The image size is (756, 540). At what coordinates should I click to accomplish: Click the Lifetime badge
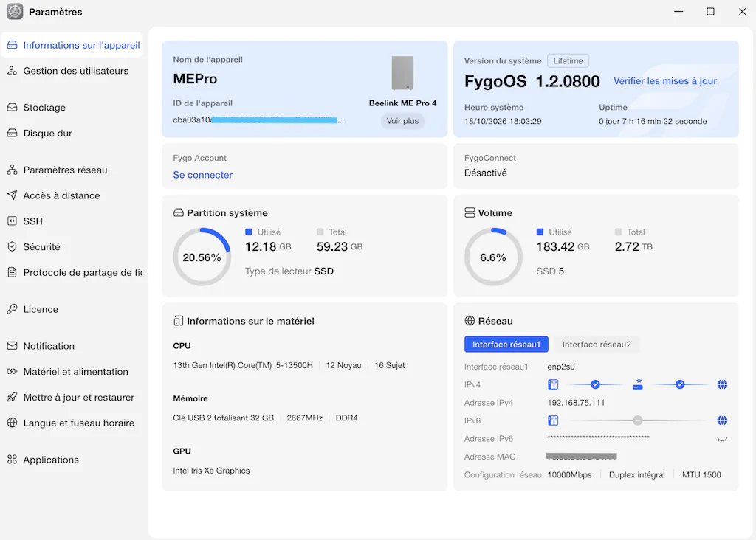click(x=568, y=60)
